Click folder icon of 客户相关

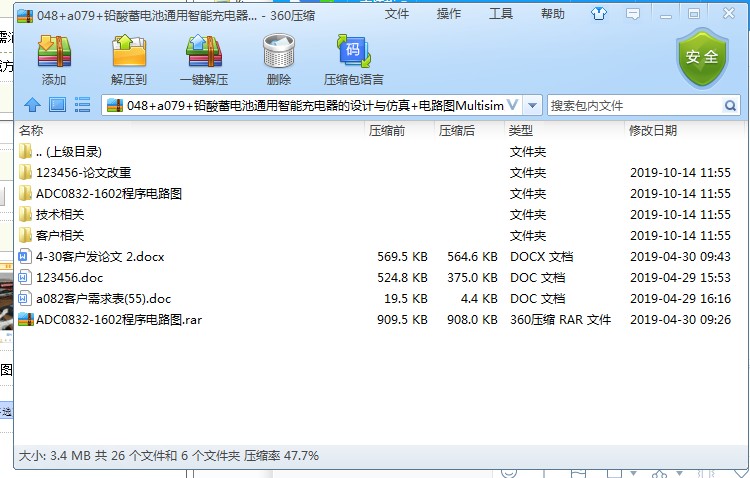pos(25,235)
